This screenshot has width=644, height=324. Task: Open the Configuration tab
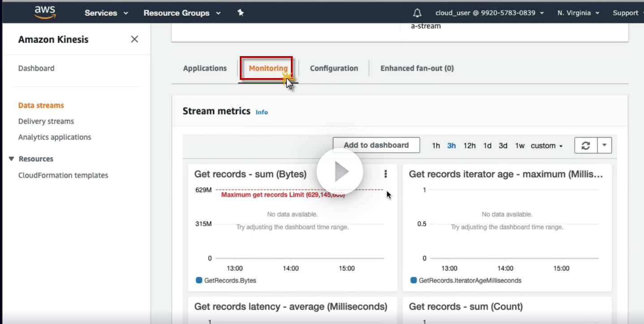click(334, 68)
